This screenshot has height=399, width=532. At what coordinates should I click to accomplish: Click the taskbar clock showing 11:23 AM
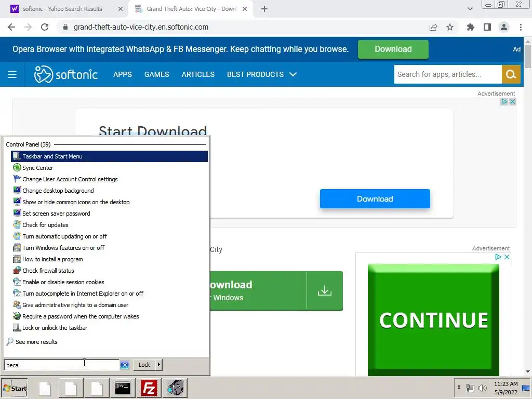pyautogui.click(x=506, y=388)
